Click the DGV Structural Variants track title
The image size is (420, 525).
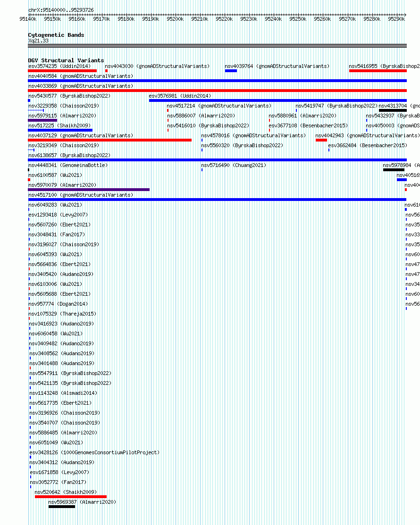tap(66, 60)
